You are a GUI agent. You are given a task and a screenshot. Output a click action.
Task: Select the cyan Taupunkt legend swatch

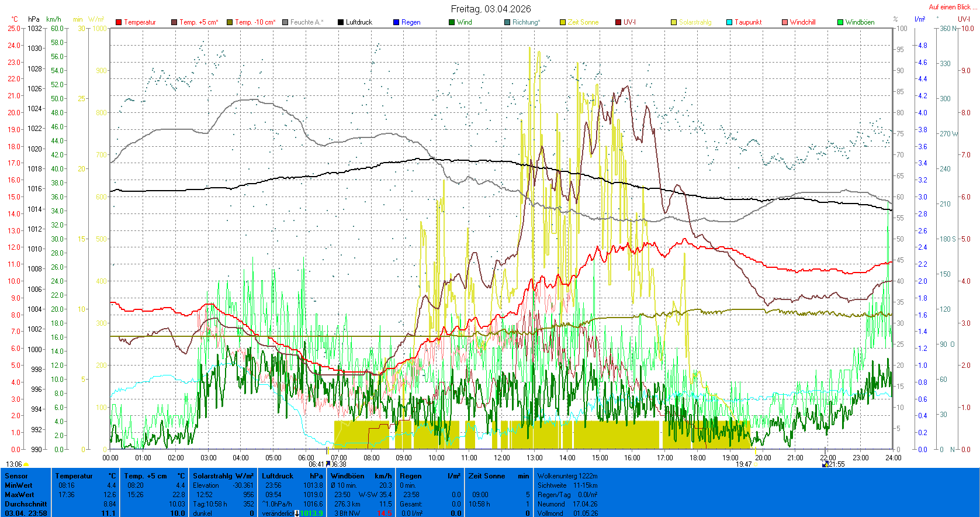point(729,22)
